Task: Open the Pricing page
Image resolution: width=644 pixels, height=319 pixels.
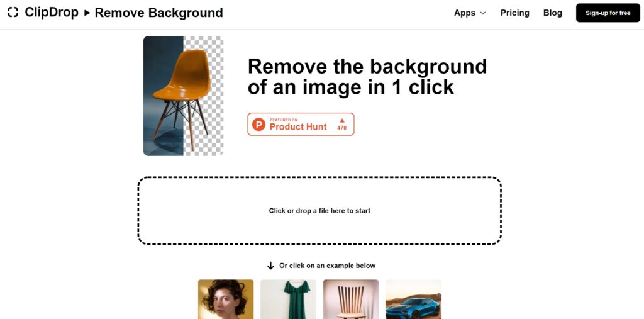Action: click(514, 13)
